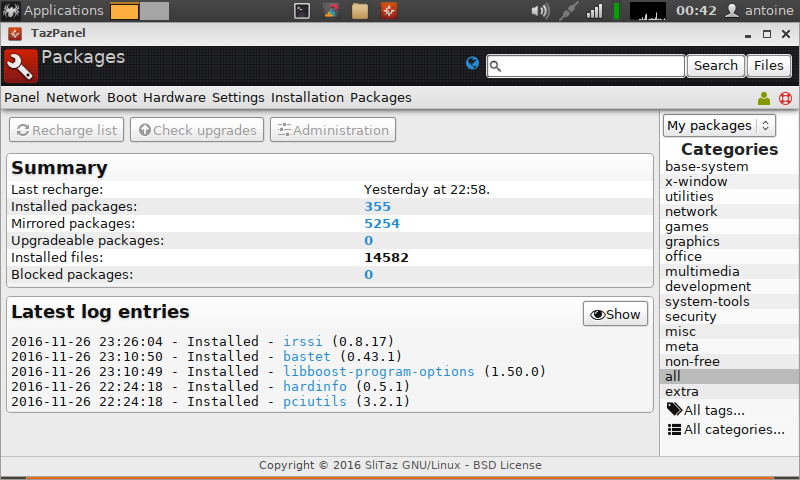
Task: Switch to the grey workspace in pager
Action: point(155,11)
